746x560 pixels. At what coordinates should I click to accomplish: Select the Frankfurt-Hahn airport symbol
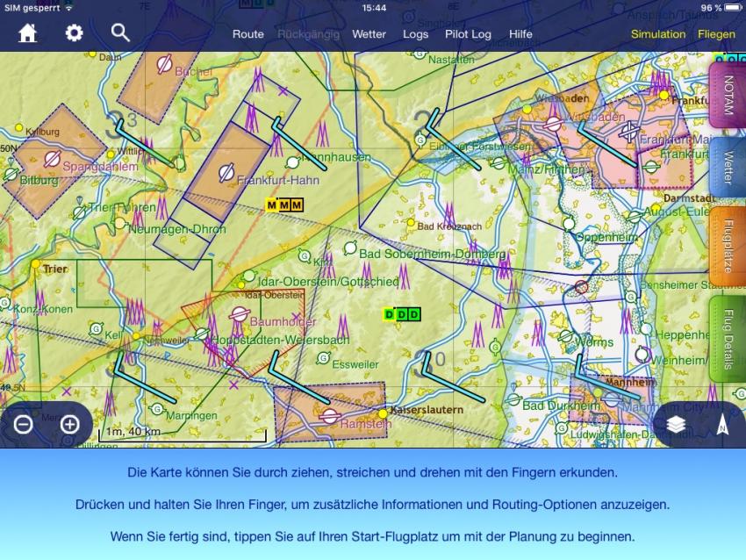(226, 173)
